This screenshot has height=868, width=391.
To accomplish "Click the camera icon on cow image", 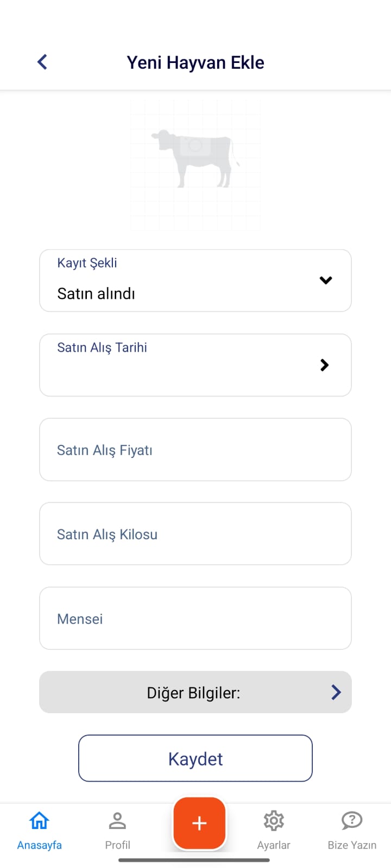I will (x=194, y=145).
